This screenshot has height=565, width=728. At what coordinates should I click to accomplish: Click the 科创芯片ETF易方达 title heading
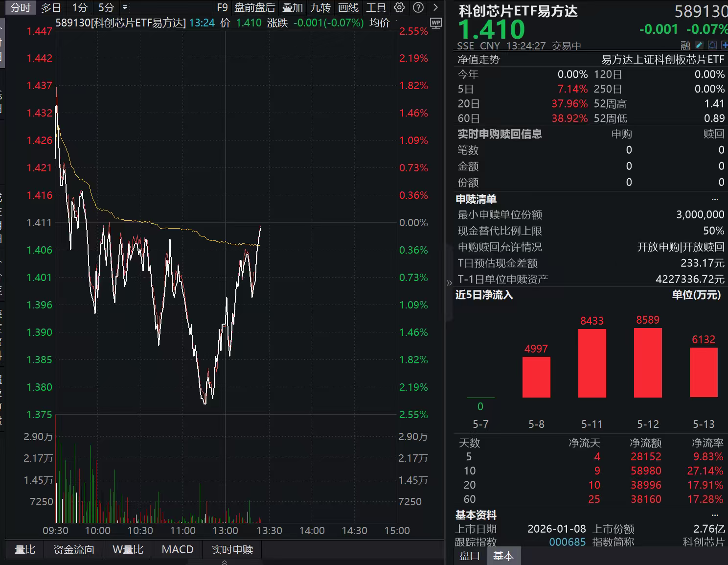518,11
